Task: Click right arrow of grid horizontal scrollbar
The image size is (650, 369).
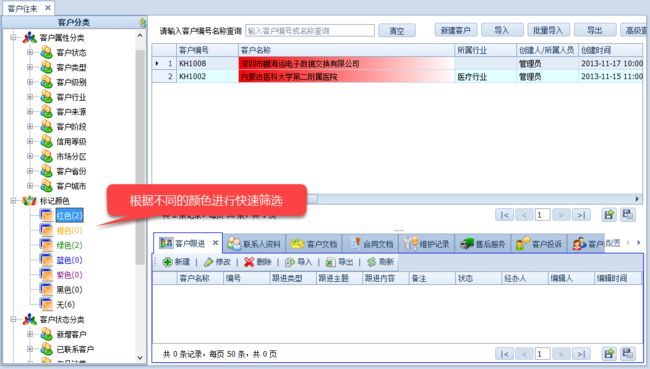Action: click(637, 199)
